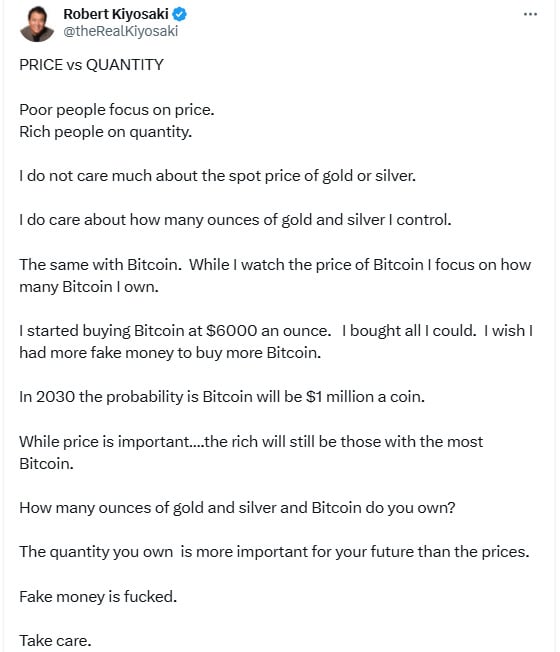Click the sentence mentioning $6000 an ounce
560x652 pixels.
coord(175,331)
